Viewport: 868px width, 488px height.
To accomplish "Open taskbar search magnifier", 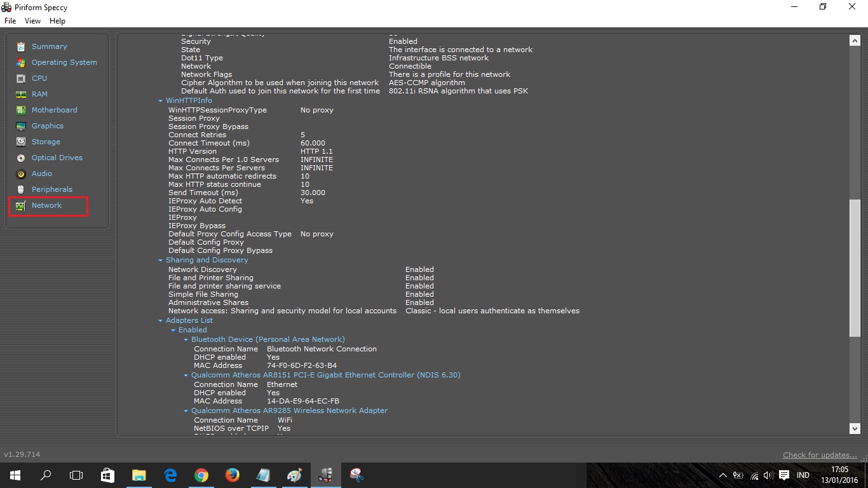I will (x=46, y=475).
